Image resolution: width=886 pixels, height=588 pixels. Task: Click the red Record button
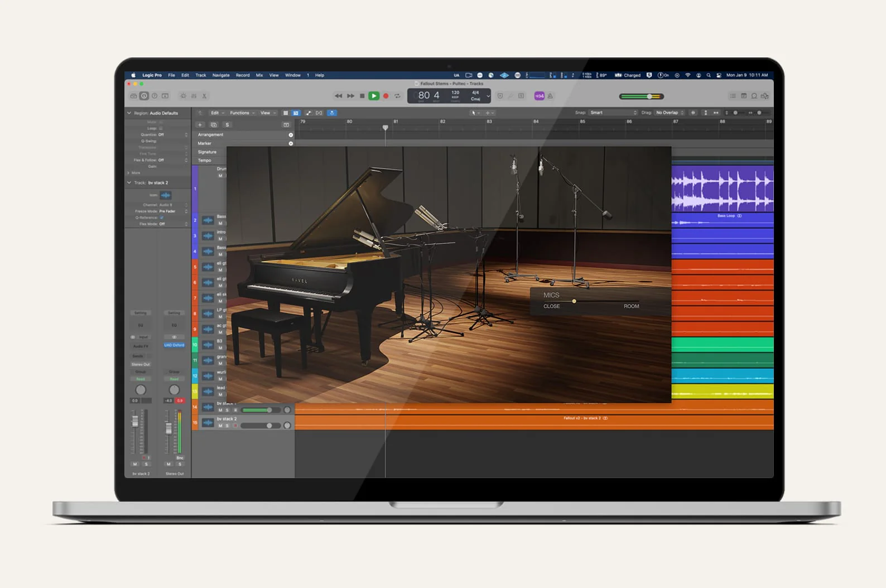coord(386,96)
